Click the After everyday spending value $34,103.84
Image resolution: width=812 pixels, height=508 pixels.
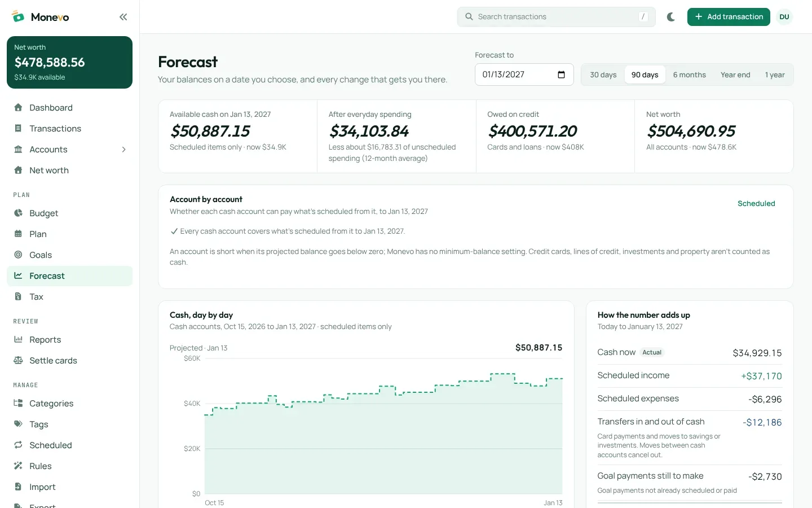click(x=369, y=131)
